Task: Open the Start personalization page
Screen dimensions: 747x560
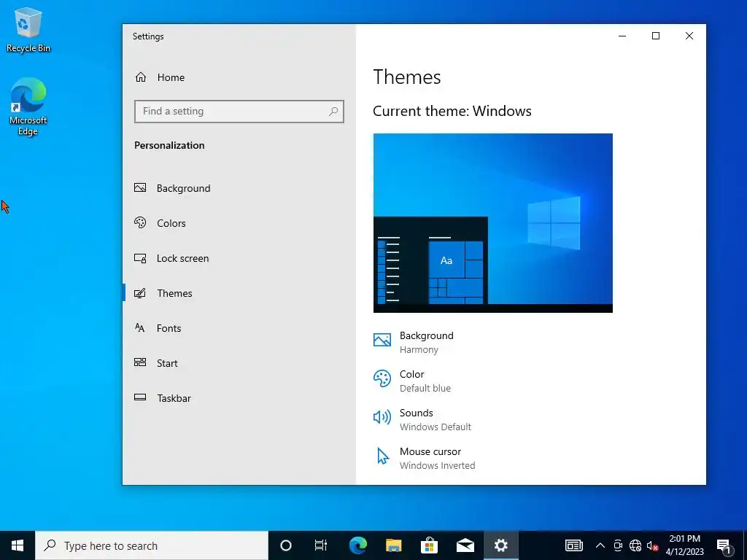Action: click(x=239, y=363)
